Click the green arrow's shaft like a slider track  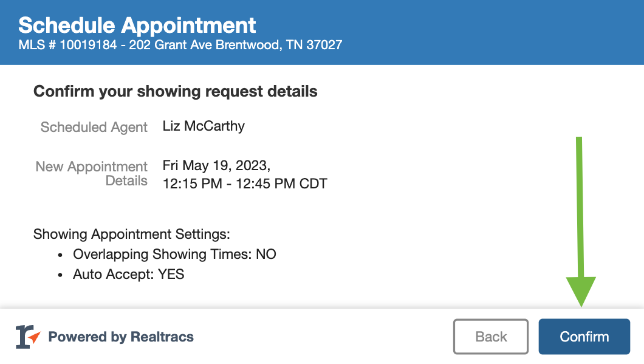pos(580,207)
